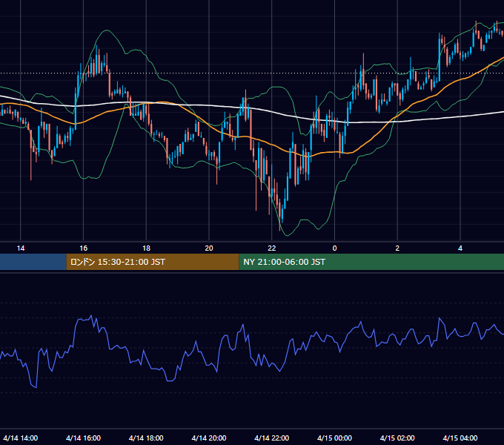Click price-chart time label 16
This screenshot has height=445, width=504.
(83, 248)
